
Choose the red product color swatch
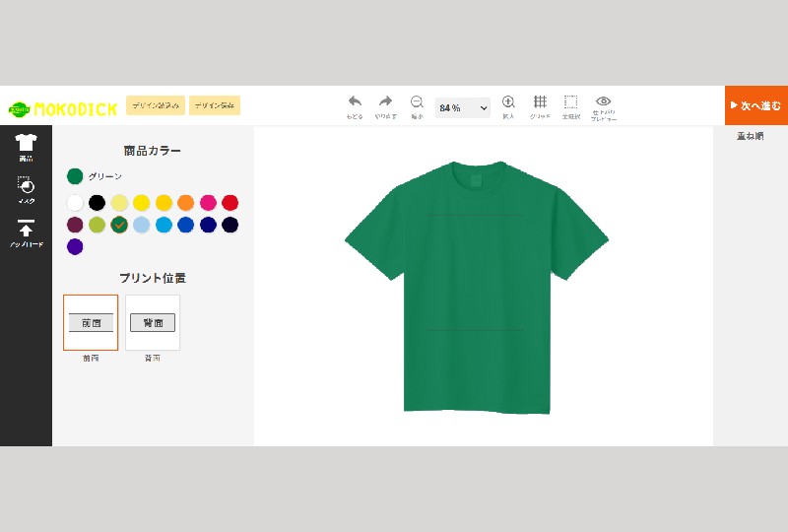(230, 203)
